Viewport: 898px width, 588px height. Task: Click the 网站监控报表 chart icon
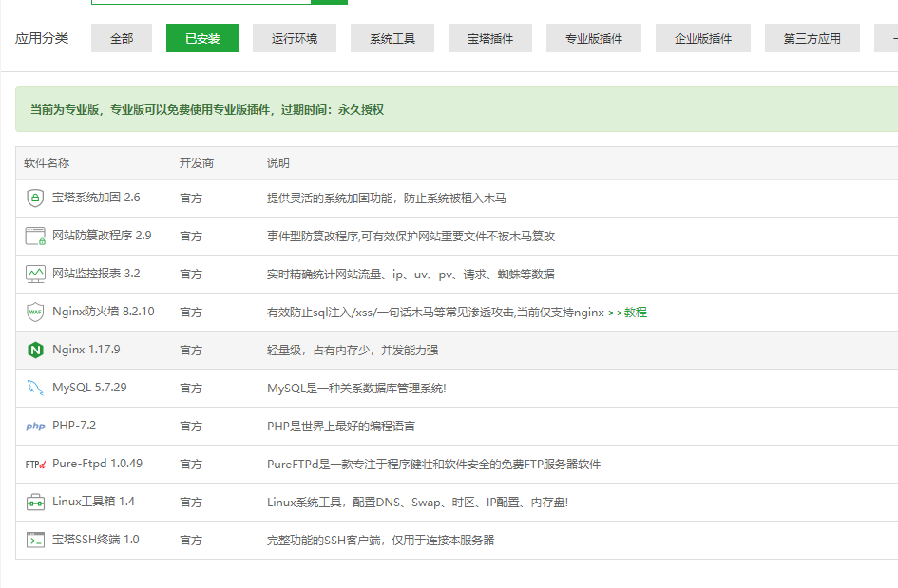35,274
